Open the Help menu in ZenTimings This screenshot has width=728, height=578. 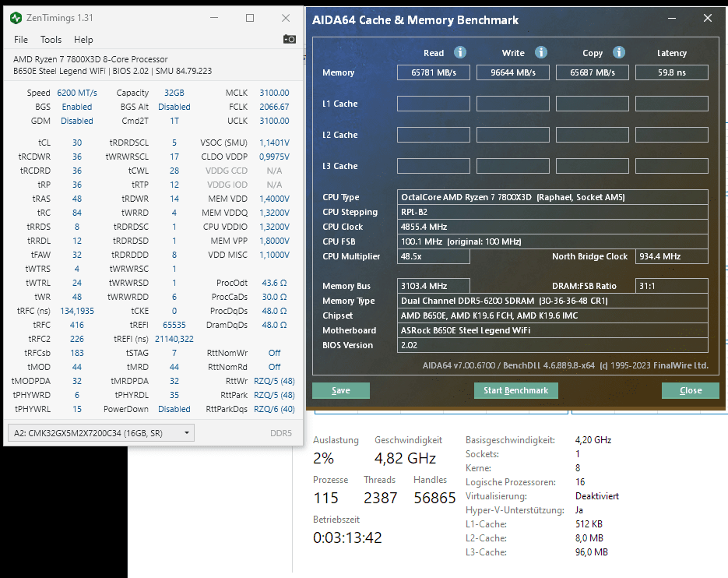pyautogui.click(x=83, y=40)
